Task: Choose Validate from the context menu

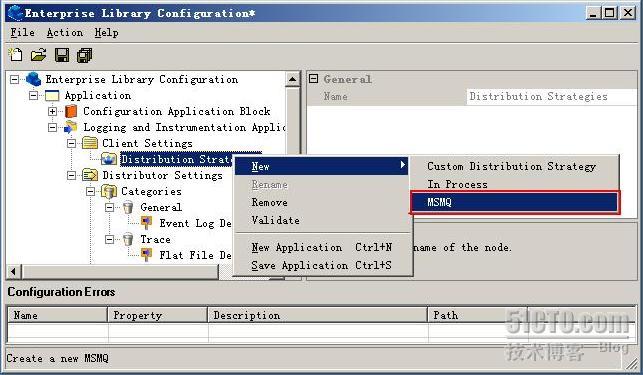Action: (x=322, y=220)
